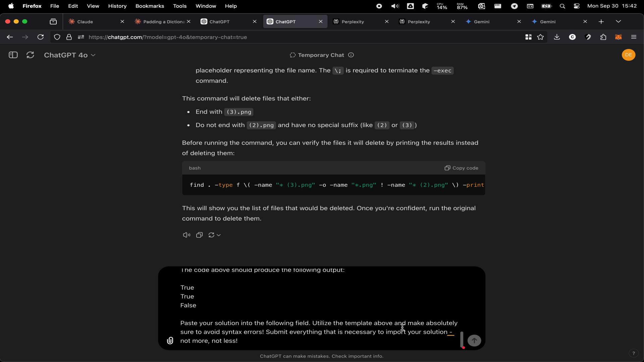Show site security info via padlock icon

(x=69, y=37)
